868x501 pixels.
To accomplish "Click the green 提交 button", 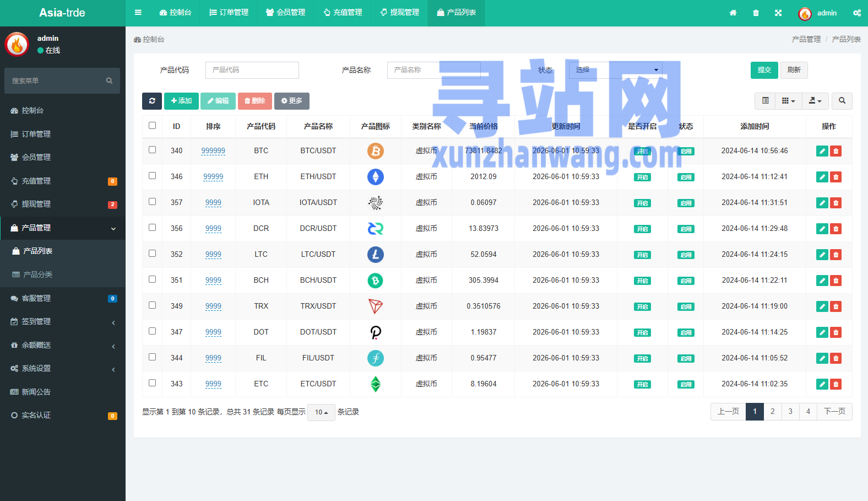I will click(x=764, y=70).
